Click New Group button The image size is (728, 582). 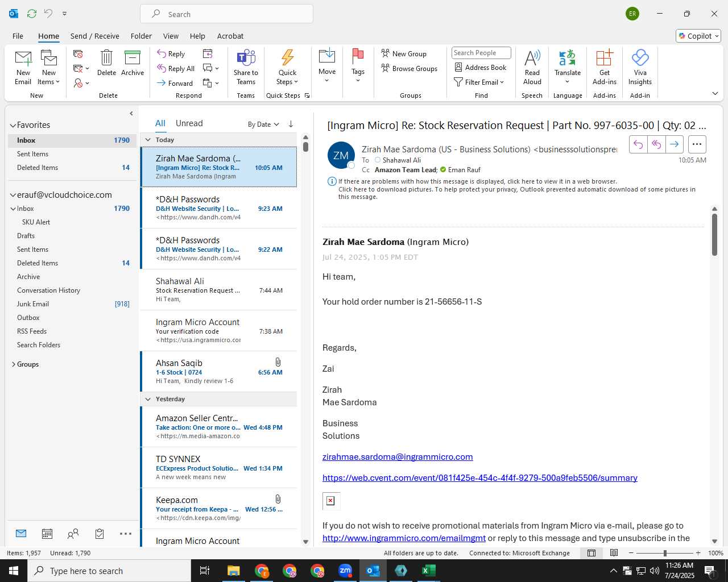point(404,53)
